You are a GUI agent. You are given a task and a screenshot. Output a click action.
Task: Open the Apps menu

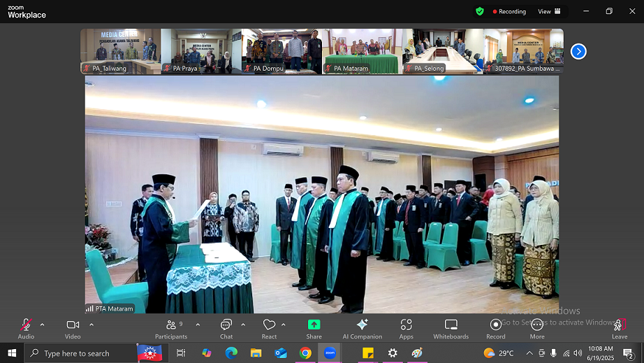[407, 329]
